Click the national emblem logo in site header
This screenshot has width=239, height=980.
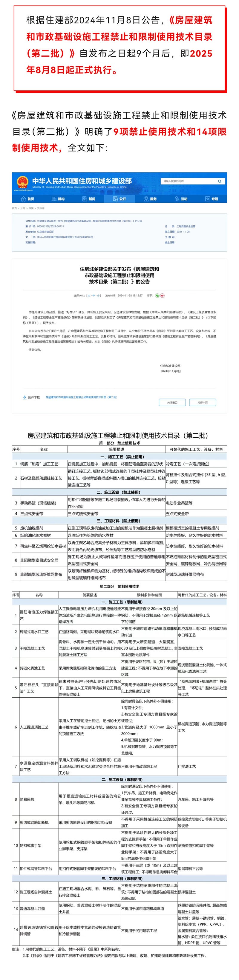(x=22, y=182)
